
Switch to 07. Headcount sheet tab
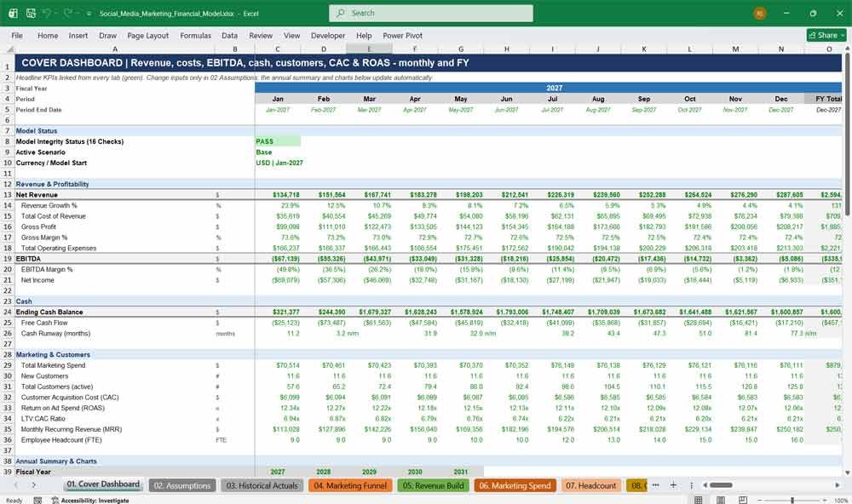590,485
